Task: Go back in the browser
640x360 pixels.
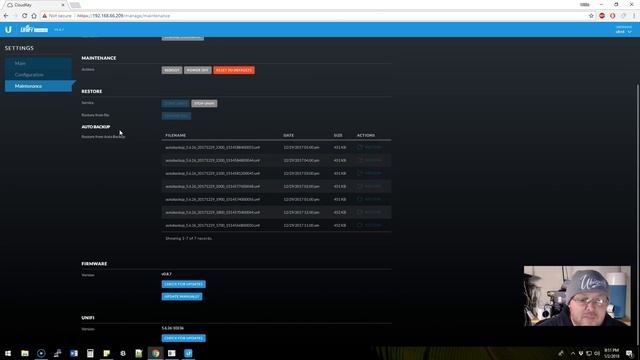Action: (x=6, y=16)
